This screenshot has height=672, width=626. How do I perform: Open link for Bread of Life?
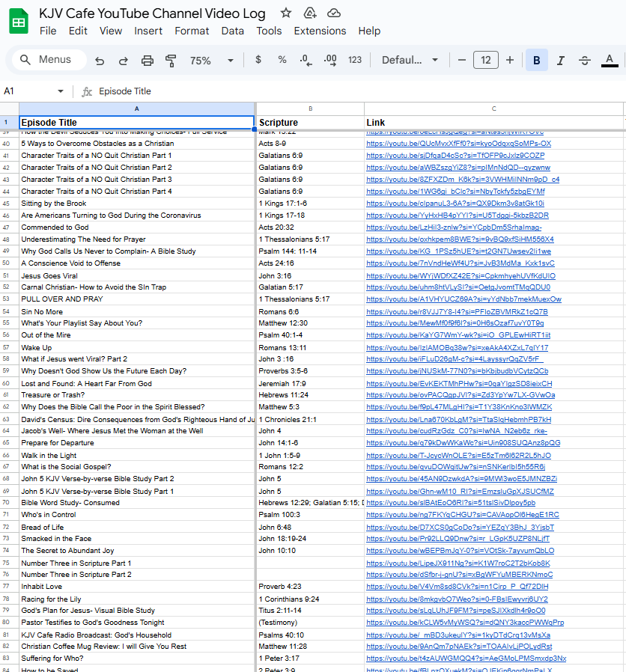pyautogui.click(x=460, y=527)
